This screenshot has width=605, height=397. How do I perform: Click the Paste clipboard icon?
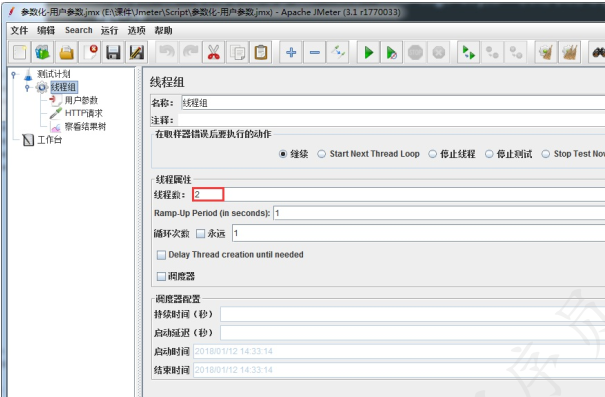260,52
